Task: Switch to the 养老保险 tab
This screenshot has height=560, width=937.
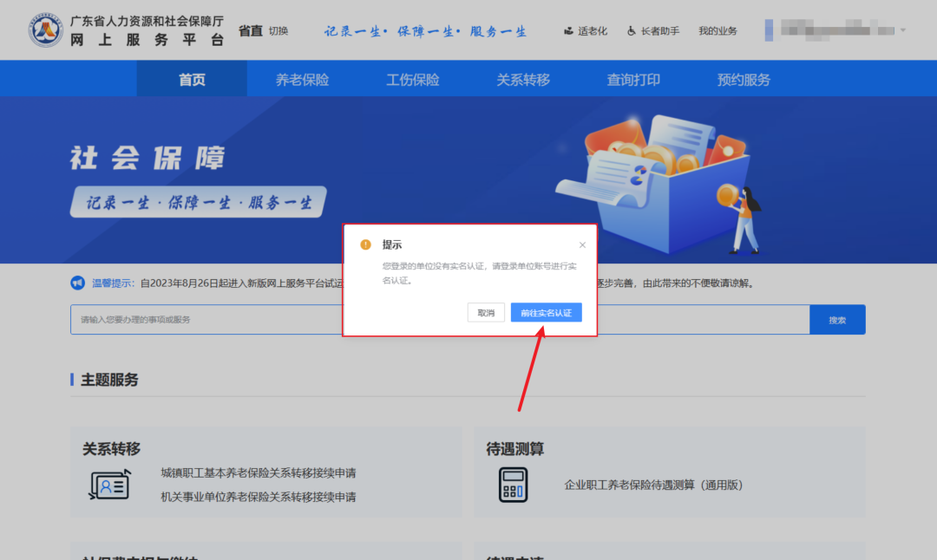Action: coord(301,78)
